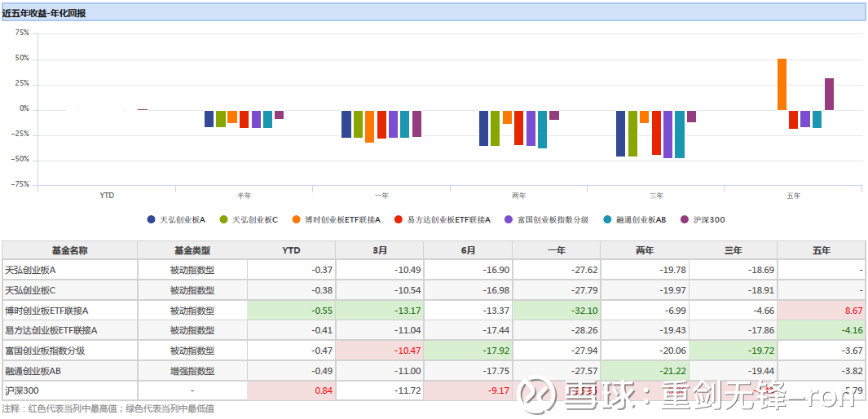Sort by the 三年 column header

pyautogui.click(x=733, y=250)
